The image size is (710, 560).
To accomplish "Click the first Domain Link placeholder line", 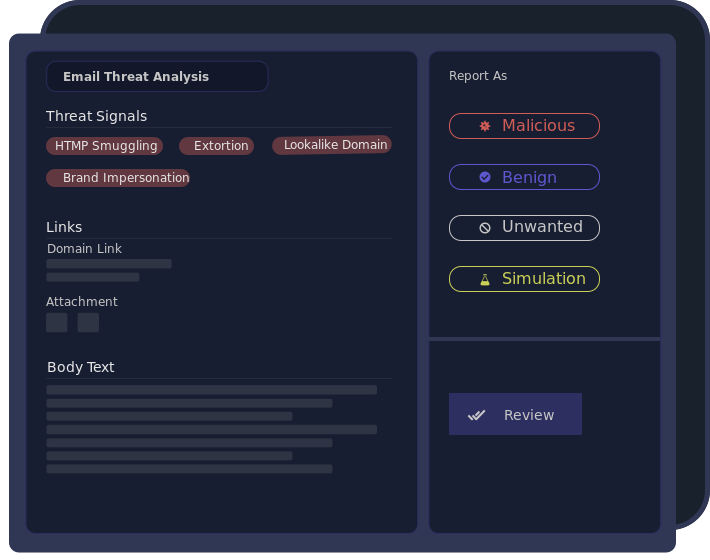I will pos(109,264).
